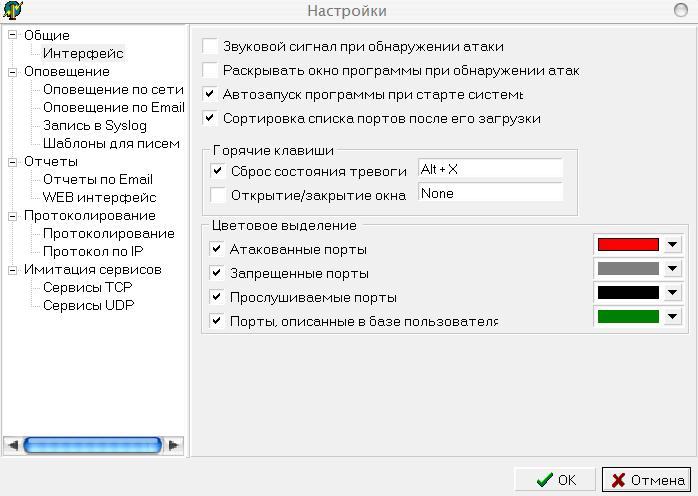Confirm settings with OK button
The image size is (698, 496).
pyautogui.click(x=555, y=480)
